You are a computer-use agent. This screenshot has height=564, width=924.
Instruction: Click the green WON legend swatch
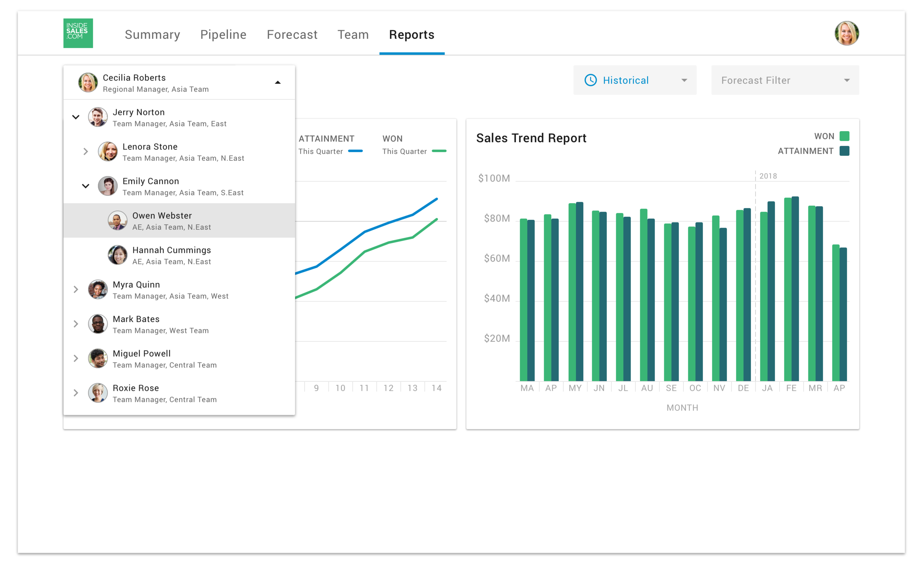pyautogui.click(x=844, y=136)
